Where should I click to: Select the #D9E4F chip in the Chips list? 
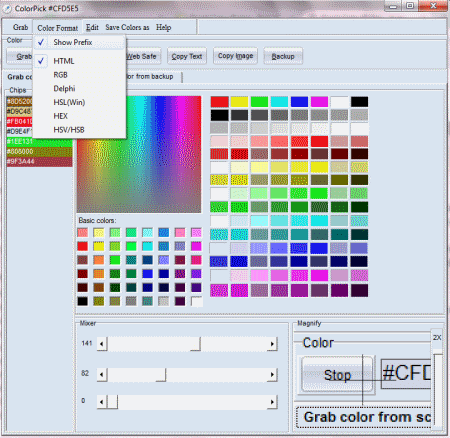coord(19,131)
